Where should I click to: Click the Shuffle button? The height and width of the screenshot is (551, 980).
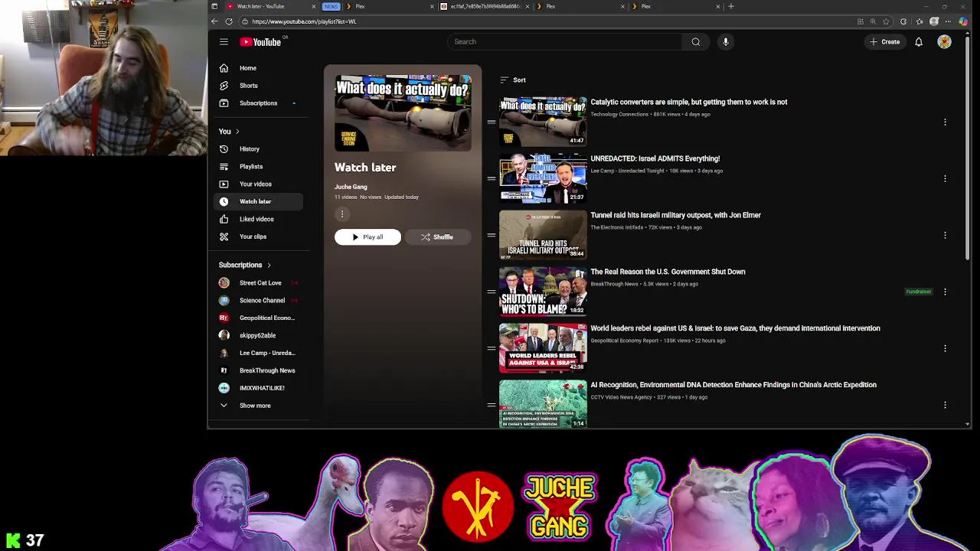tap(437, 237)
